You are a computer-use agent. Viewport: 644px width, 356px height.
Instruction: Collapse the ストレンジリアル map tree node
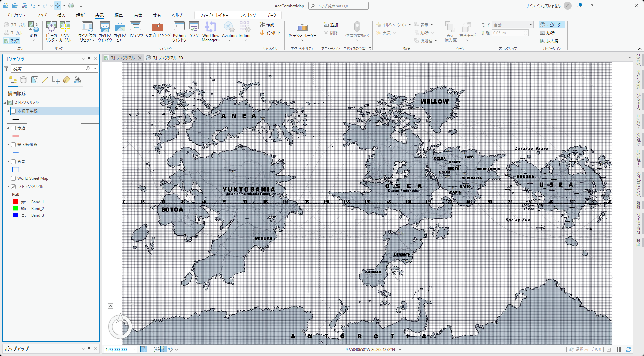(x=5, y=103)
